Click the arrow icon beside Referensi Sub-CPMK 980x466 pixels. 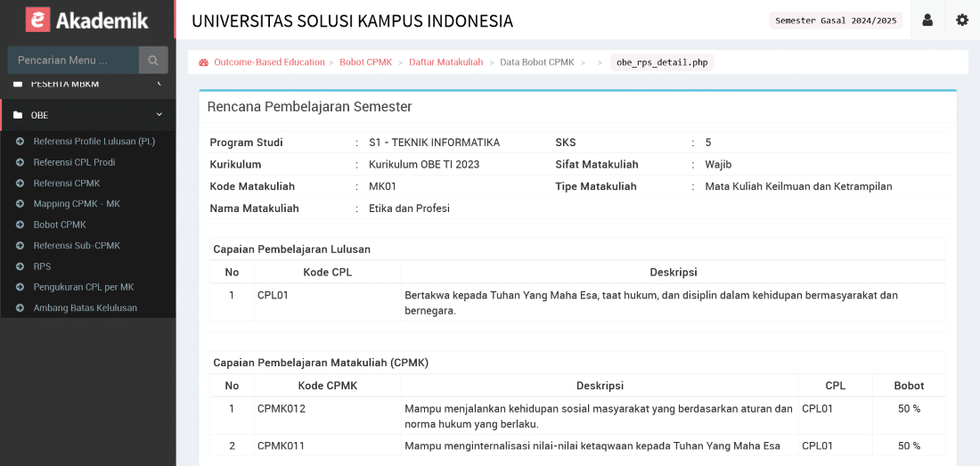click(x=20, y=246)
